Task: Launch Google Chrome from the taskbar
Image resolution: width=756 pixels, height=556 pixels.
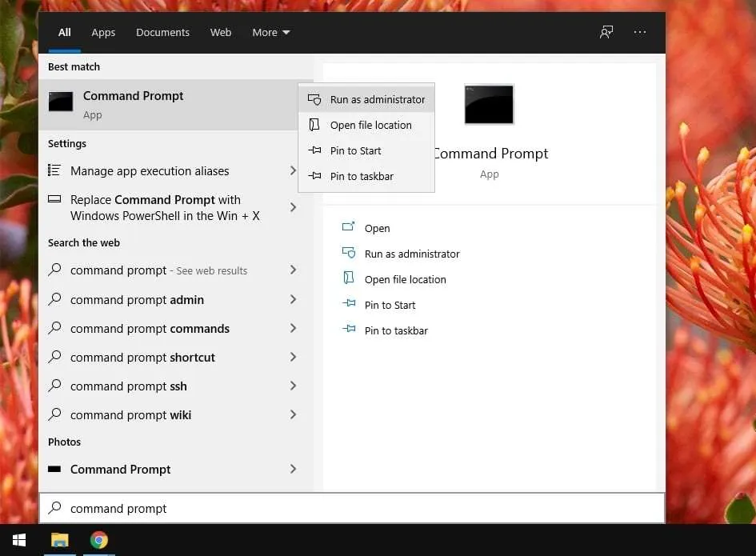Action: point(99,540)
